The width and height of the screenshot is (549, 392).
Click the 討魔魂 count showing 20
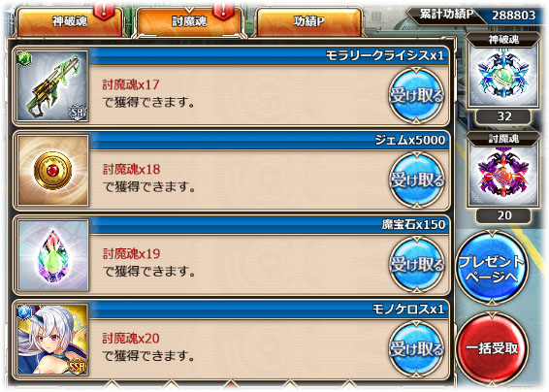[x=503, y=215]
